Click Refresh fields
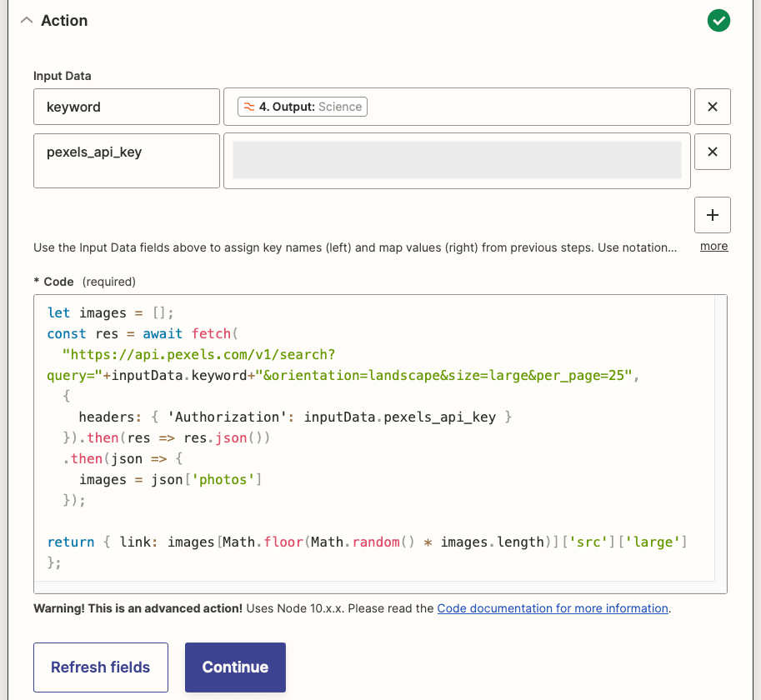Image resolution: width=761 pixels, height=700 pixels. (100, 667)
